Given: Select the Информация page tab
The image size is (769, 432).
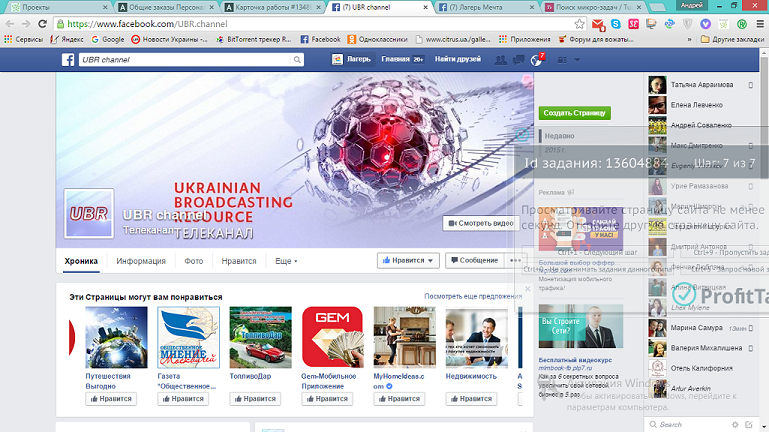Looking at the screenshot, I should tap(141, 261).
